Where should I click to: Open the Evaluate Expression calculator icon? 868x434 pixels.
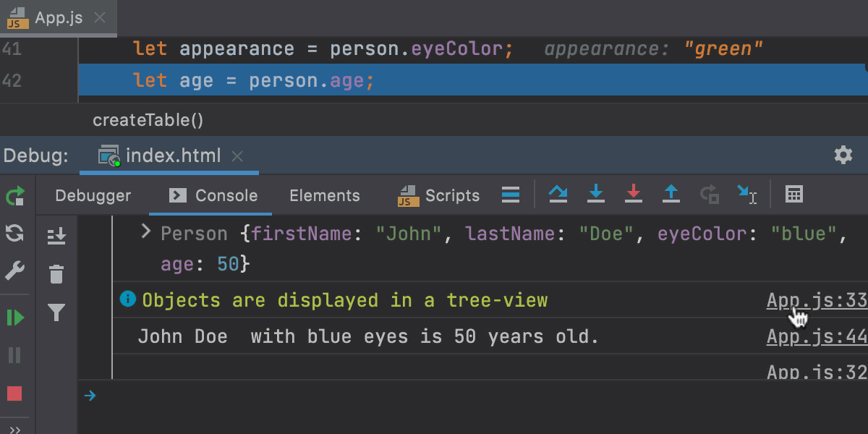point(793,194)
